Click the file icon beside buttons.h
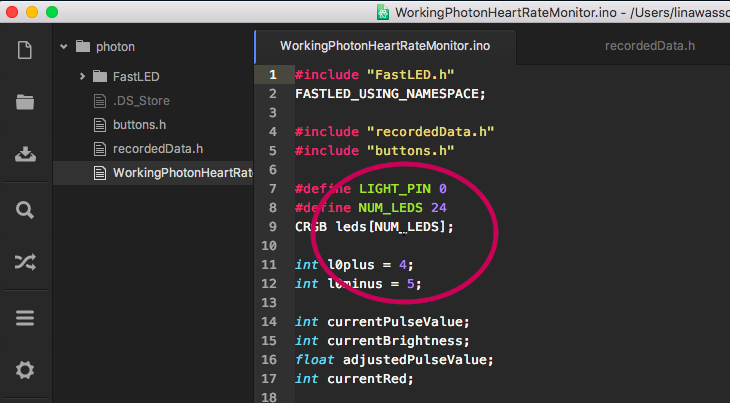 coord(100,125)
